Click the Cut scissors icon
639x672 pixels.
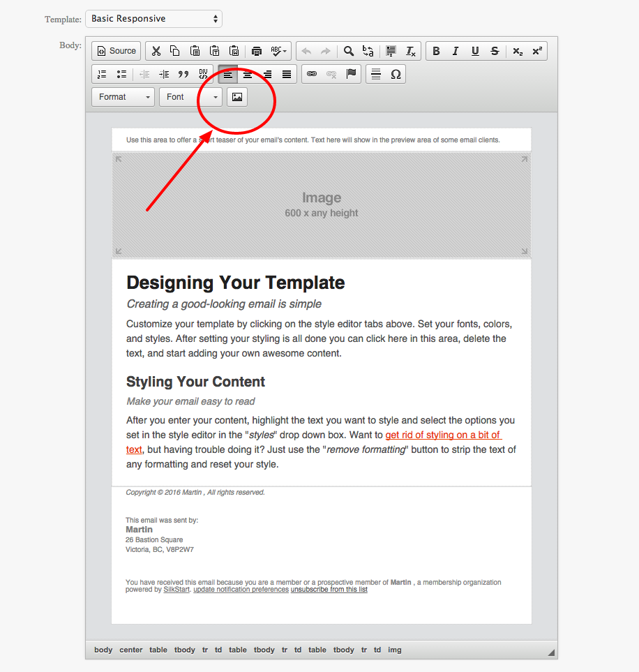tap(156, 51)
